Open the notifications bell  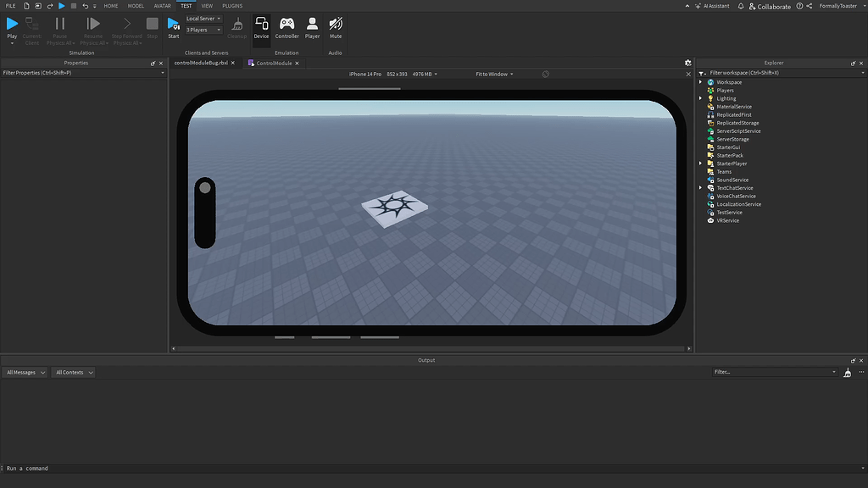741,6
